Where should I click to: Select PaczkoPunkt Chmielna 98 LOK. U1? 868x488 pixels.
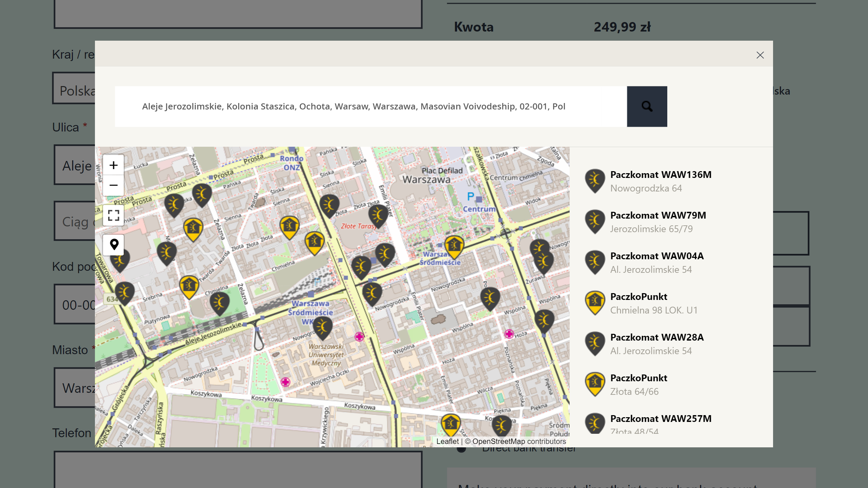point(671,303)
